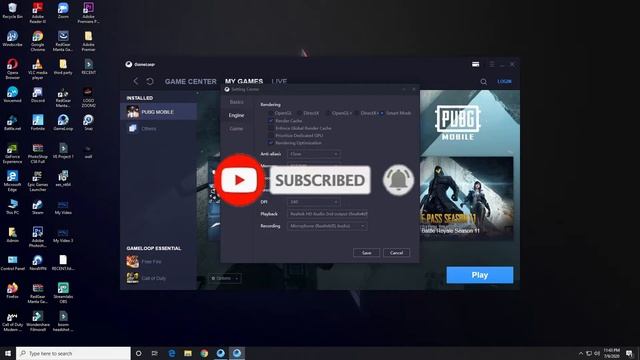Open Adobe Premiere Pro desktop shortcut
Image resolution: width=640 pixels, height=360 pixels.
(88, 13)
